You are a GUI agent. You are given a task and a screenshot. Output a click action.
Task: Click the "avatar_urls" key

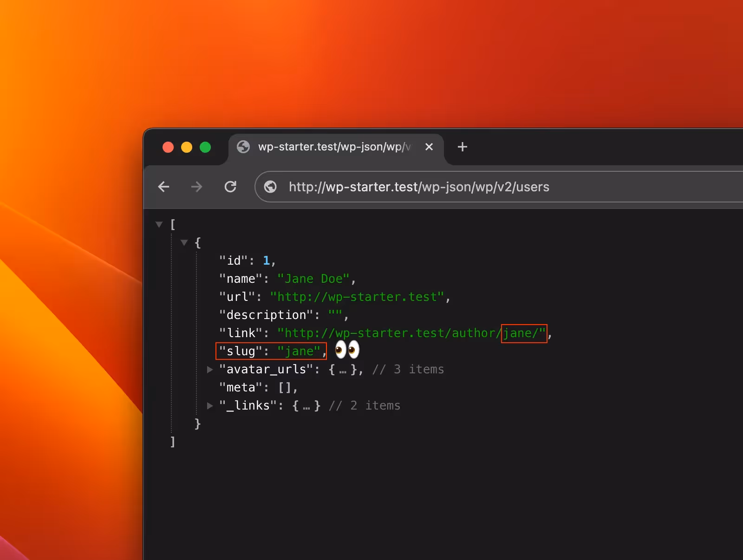pos(266,369)
